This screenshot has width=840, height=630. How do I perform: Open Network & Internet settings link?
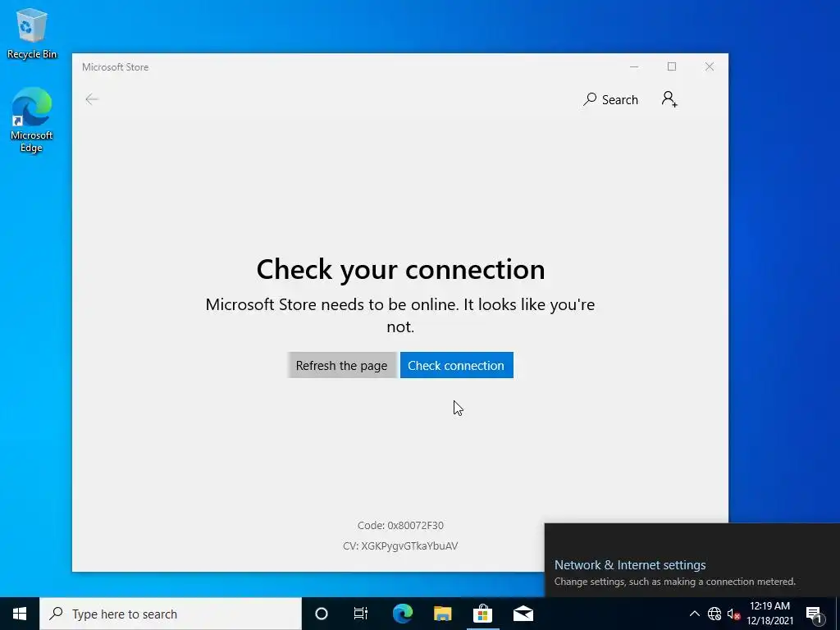629,564
